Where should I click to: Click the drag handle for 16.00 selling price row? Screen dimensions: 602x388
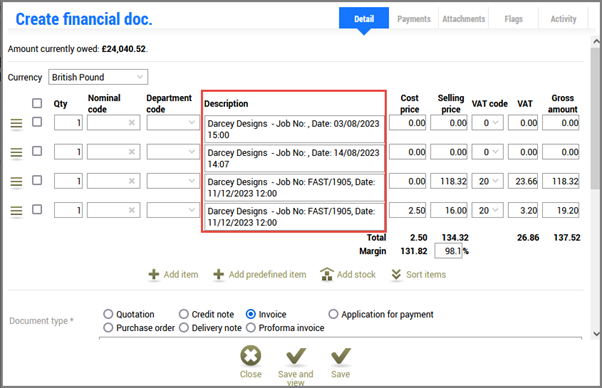pyautogui.click(x=16, y=211)
